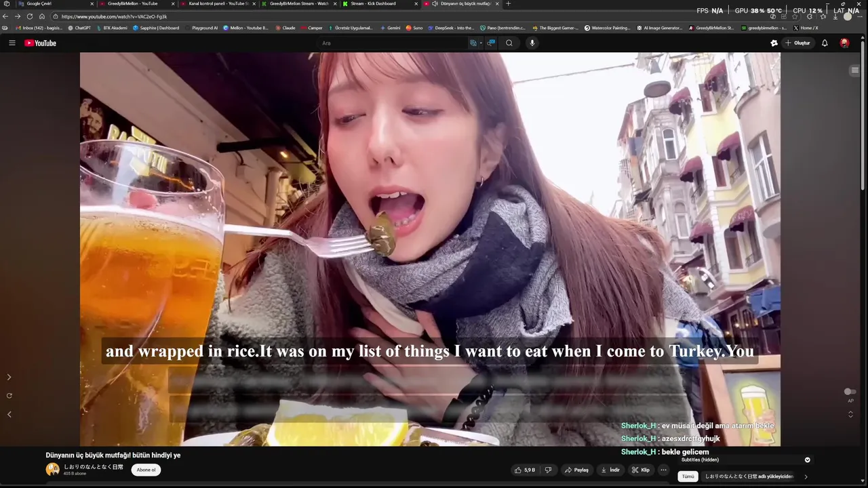Screen dimensions: 868x488
Task: Open the Suno bookmark
Action: [414, 28]
